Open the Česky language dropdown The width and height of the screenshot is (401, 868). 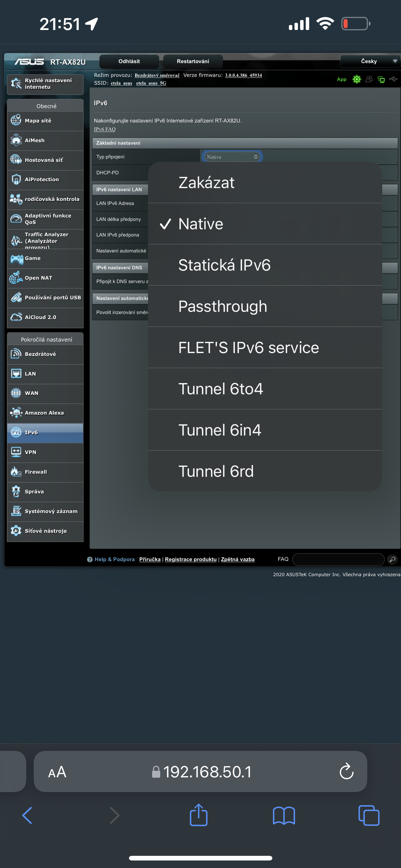coord(370,61)
